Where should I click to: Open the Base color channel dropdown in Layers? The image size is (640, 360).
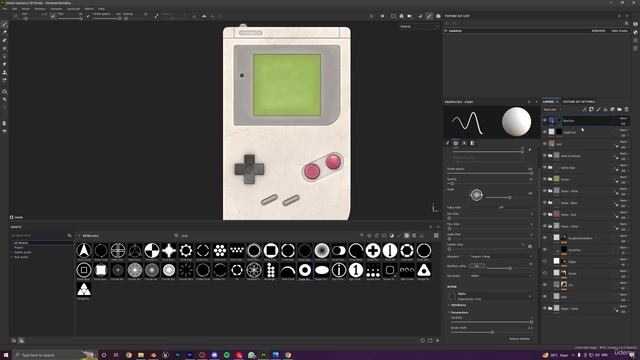pyautogui.click(x=552, y=109)
